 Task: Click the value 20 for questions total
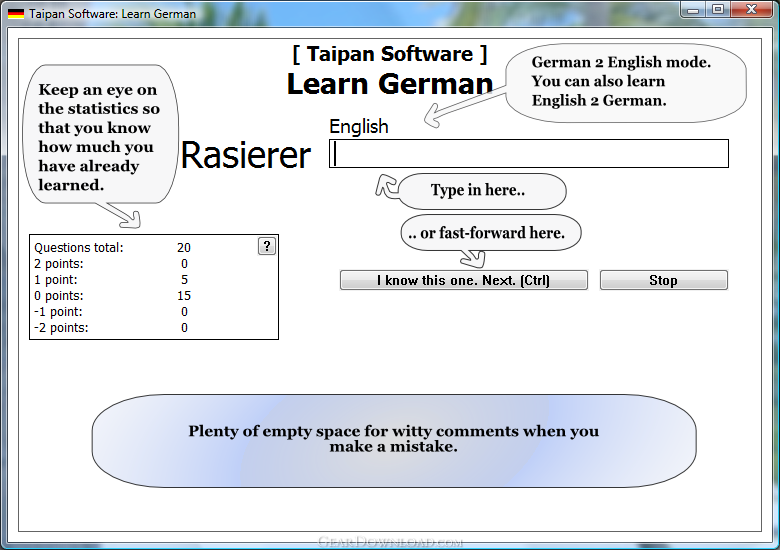[x=184, y=248]
